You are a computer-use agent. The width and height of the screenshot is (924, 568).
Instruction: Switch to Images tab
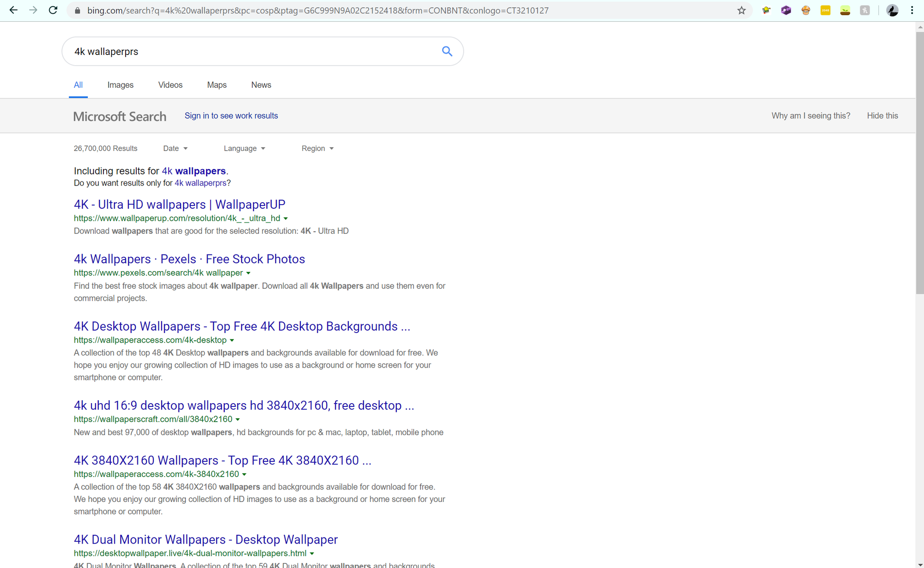(x=121, y=85)
